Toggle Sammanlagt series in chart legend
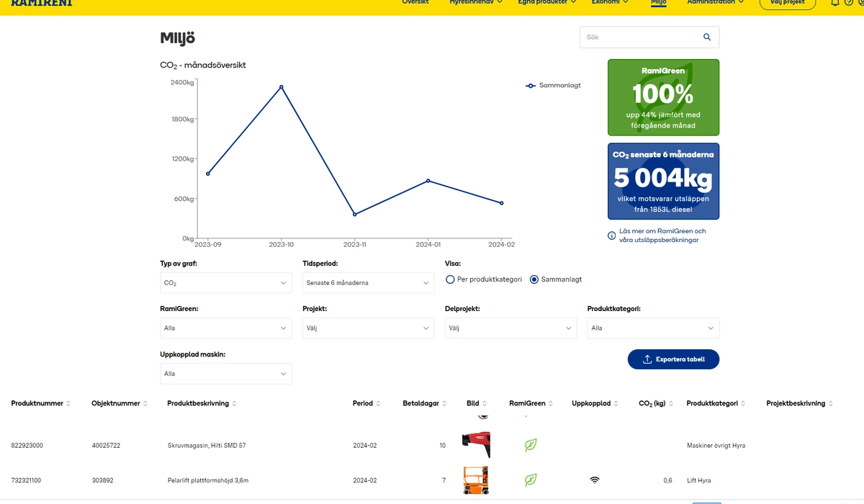Screen dimensions: 864x504 (553, 85)
